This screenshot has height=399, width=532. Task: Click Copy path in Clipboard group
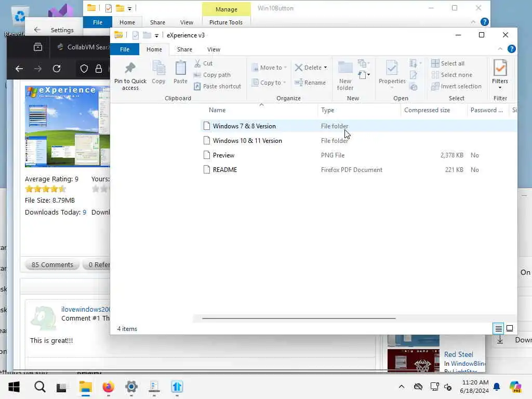point(212,75)
